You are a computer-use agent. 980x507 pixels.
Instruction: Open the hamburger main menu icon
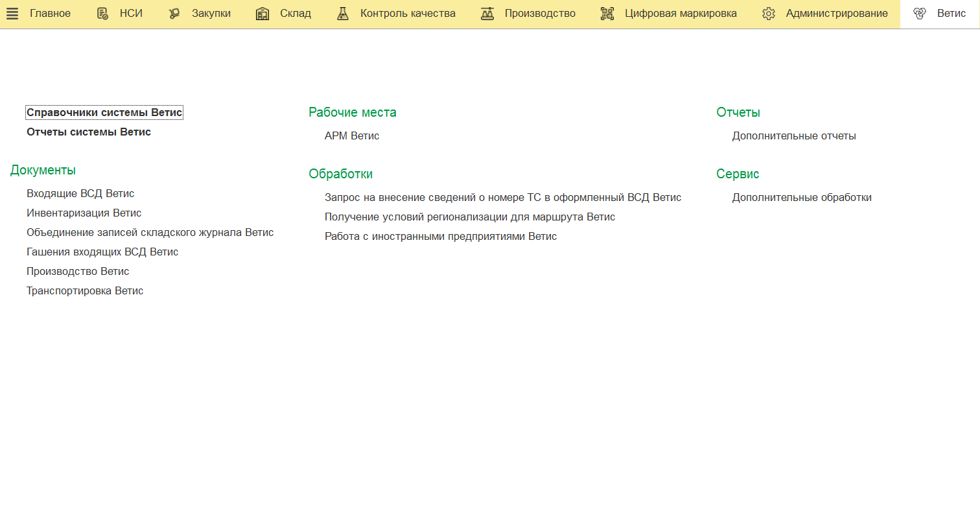(x=12, y=14)
